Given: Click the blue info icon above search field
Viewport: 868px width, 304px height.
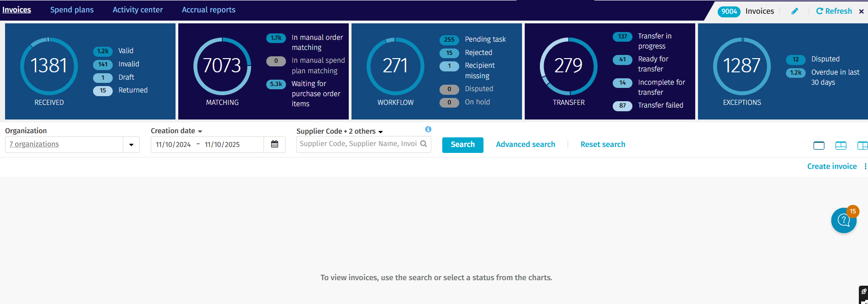Looking at the screenshot, I should pos(428,130).
